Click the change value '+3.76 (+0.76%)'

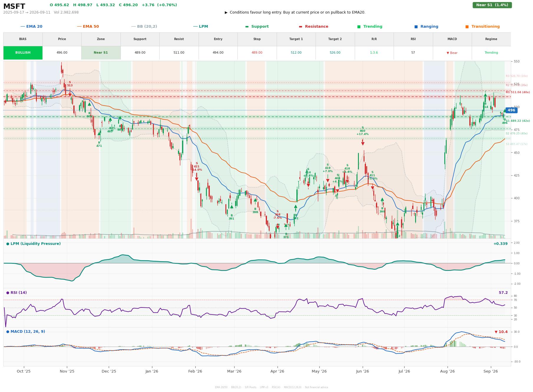(x=159, y=5)
